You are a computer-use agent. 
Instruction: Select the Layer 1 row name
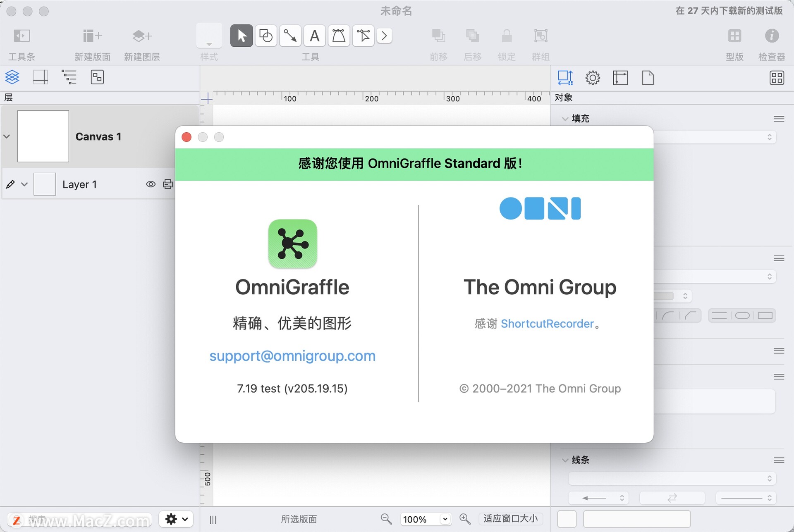(x=79, y=184)
